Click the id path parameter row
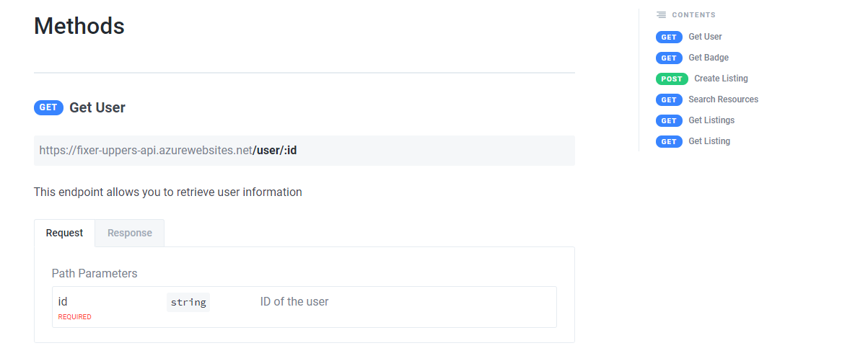 point(304,307)
